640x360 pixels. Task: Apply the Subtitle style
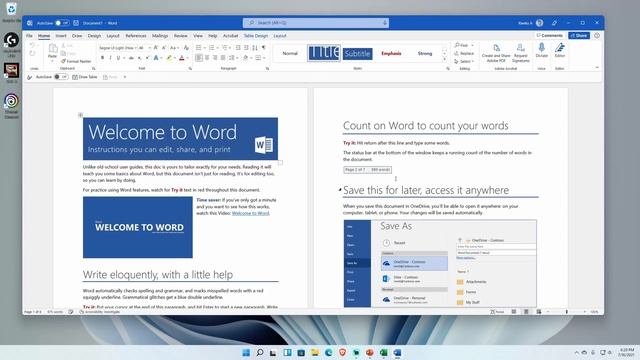coord(357,53)
